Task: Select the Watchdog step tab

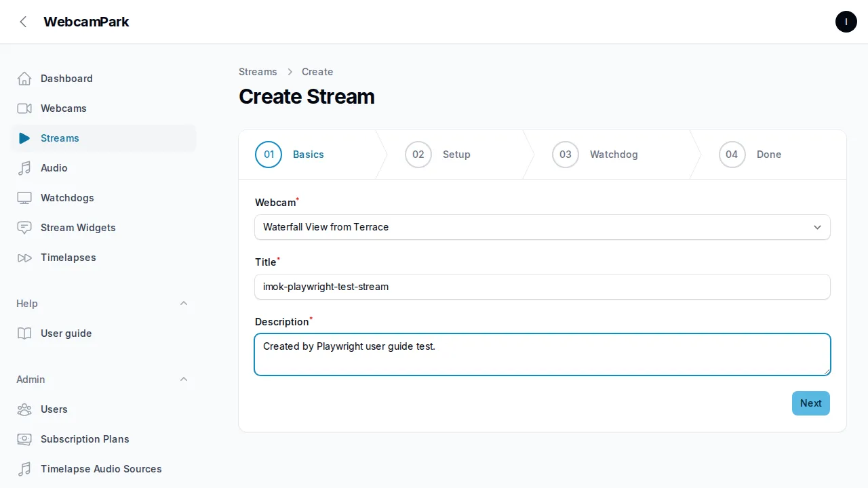Action: pos(614,155)
